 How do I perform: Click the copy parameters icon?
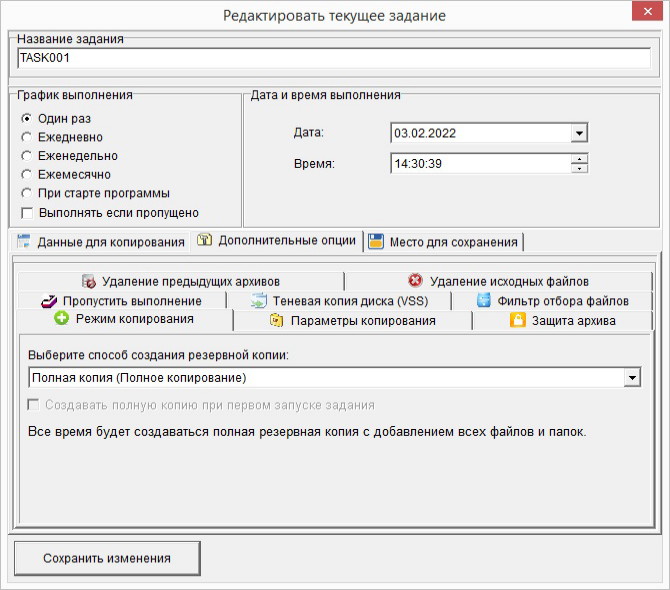click(x=276, y=320)
